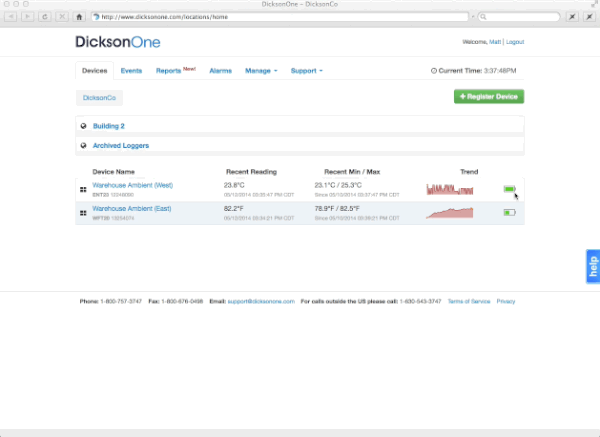
Task: Click the full battery icon for Warehouse West
Action: pos(509,189)
